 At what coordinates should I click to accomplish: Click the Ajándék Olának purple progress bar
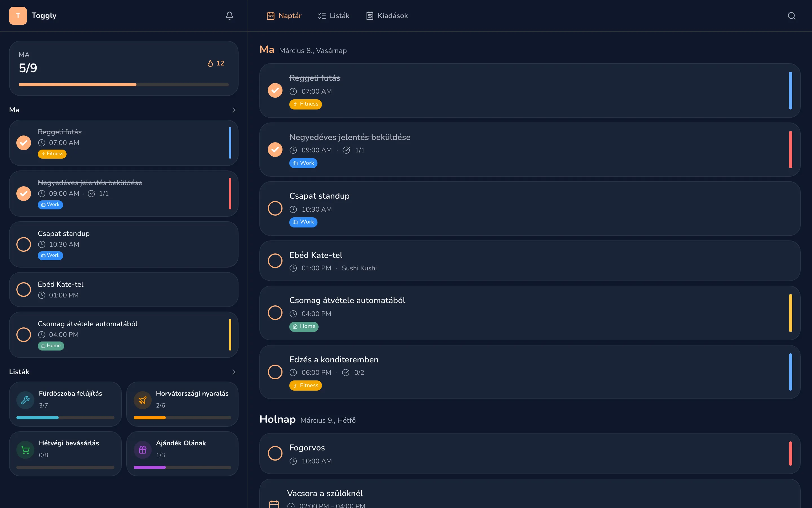182,467
